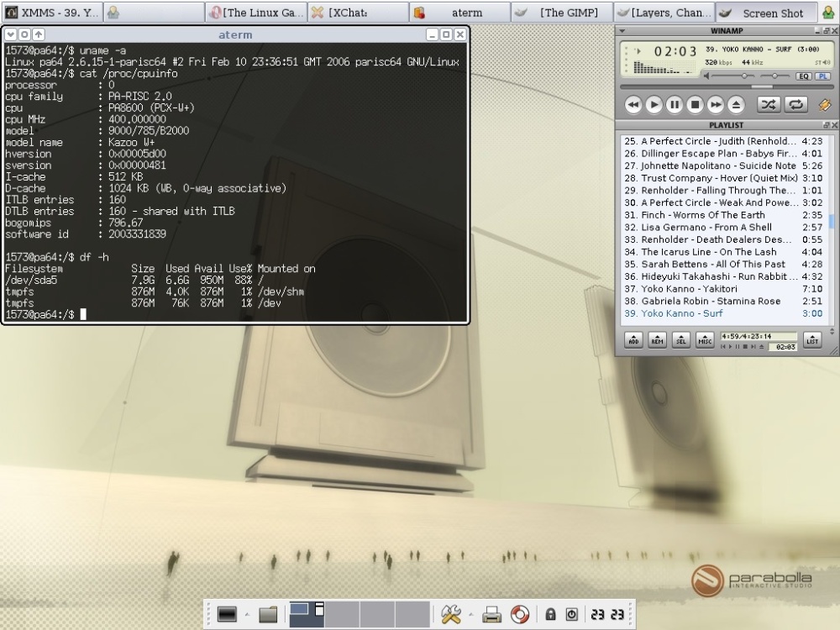Select track 38 Gabriela Robin - Stamina Rose
Image resolution: width=840 pixels, height=630 pixels.
coord(723,302)
